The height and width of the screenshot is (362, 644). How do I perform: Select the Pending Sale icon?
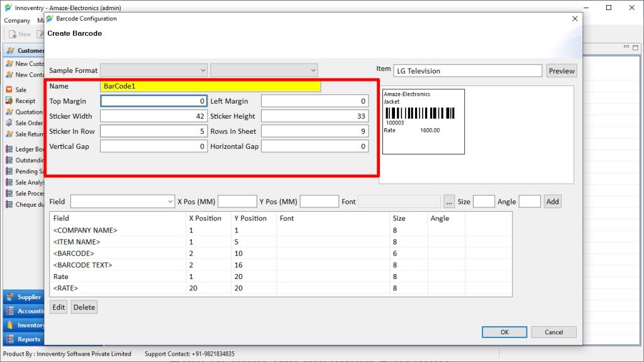[9, 171]
